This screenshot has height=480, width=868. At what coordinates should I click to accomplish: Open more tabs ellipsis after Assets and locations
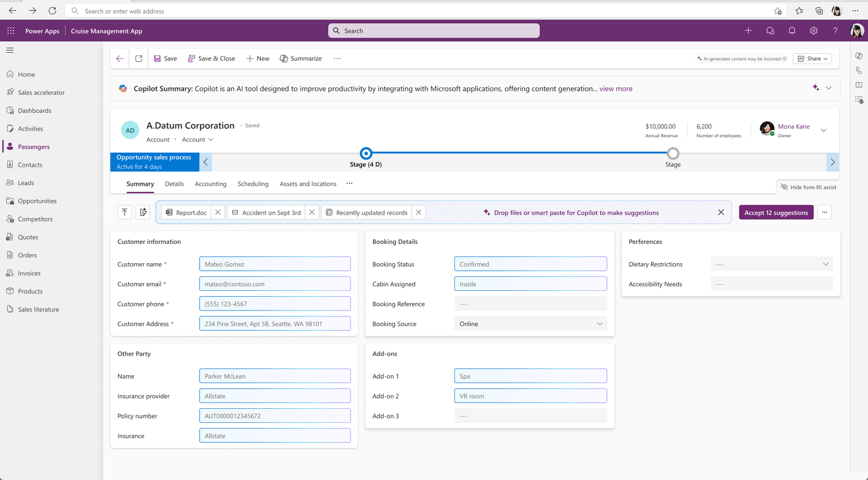350,183
